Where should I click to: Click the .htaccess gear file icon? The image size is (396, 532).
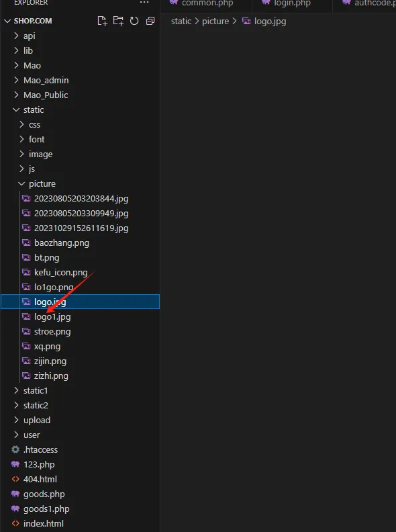tap(15, 449)
